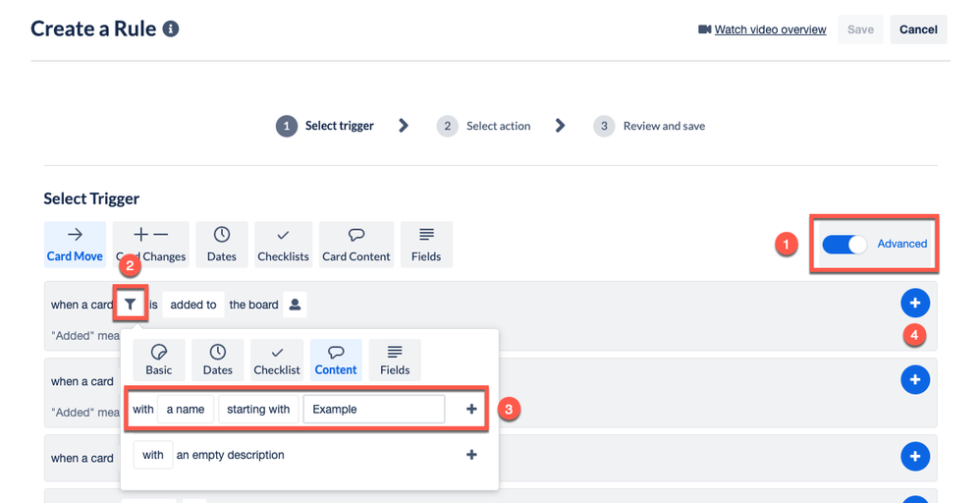Open the Dates filter tab in popup
The height and width of the screenshot is (503, 980).
point(217,360)
